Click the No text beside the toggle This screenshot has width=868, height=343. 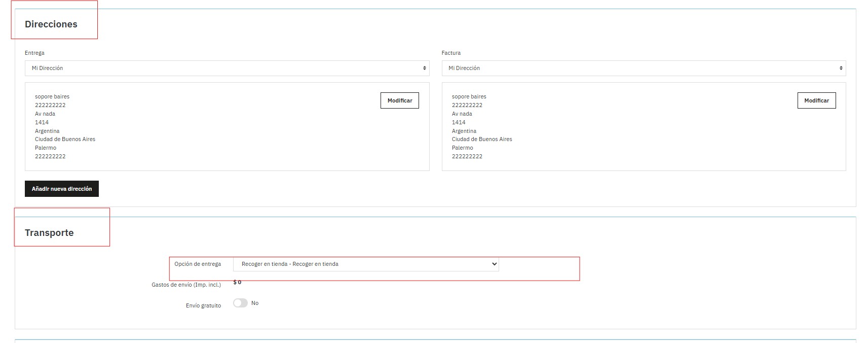click(255, 303)
